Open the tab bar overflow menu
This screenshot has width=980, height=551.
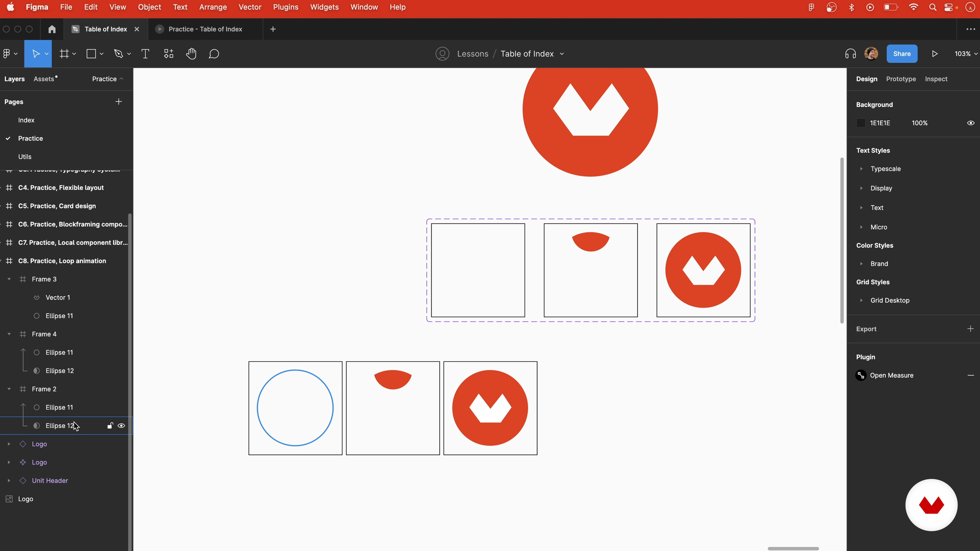click(x=971, y=29)
